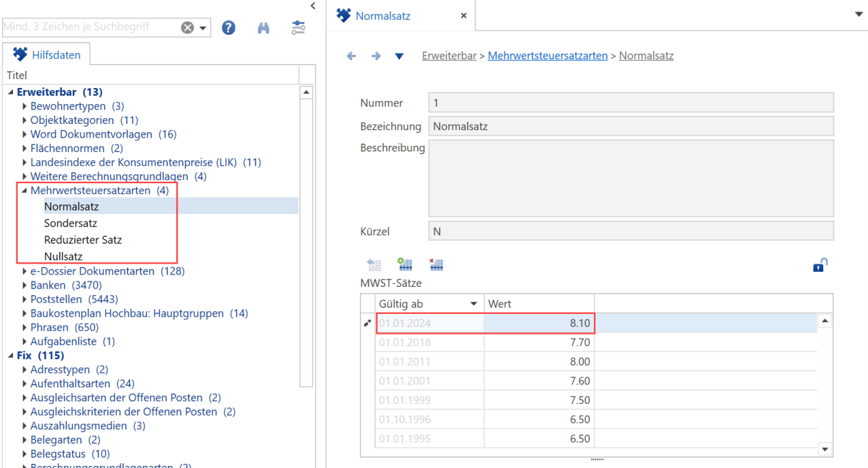Select Nullsatz in the tree
The image size is (868, 468).
tap(63, 257)
